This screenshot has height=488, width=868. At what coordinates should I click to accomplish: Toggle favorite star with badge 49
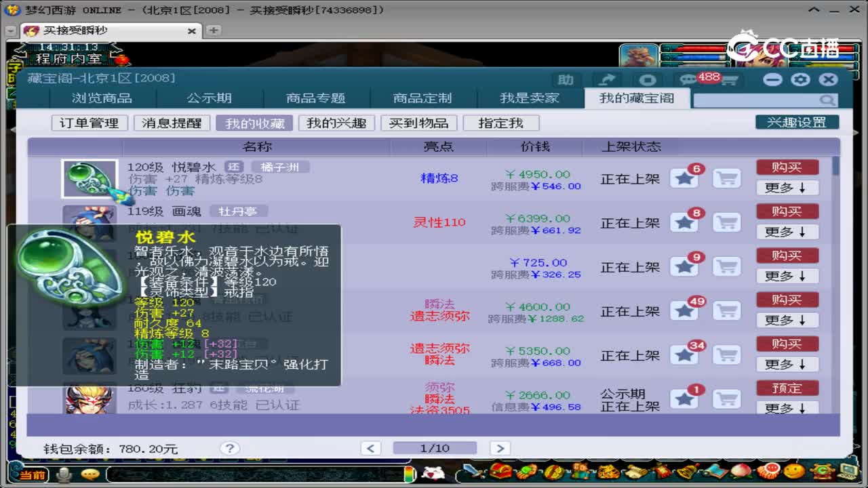pyautogui.click(x=685, y=311)
